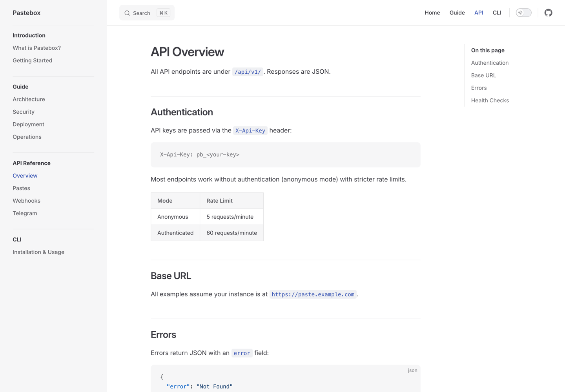The width and height of the screenshot is (565, 392).
Task: Jump to Authentication in page outline
Action: pyautogui.click(x=490, y=63)
